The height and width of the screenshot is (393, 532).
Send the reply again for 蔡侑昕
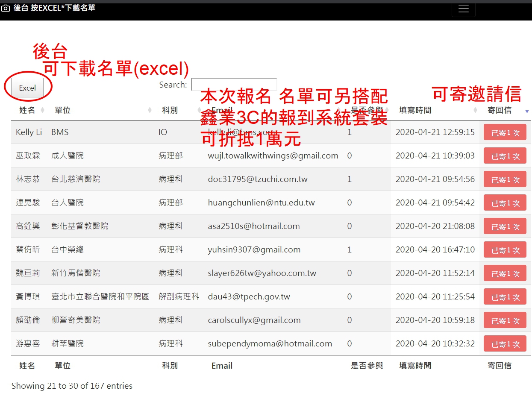click(x=505, y=250)
